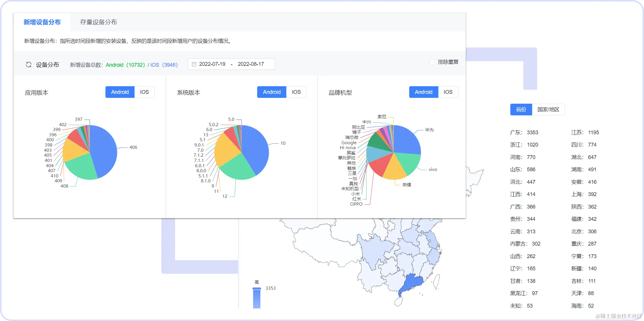
Task: Open the start date 2022-07-19 field
Action: coord(212,64)
